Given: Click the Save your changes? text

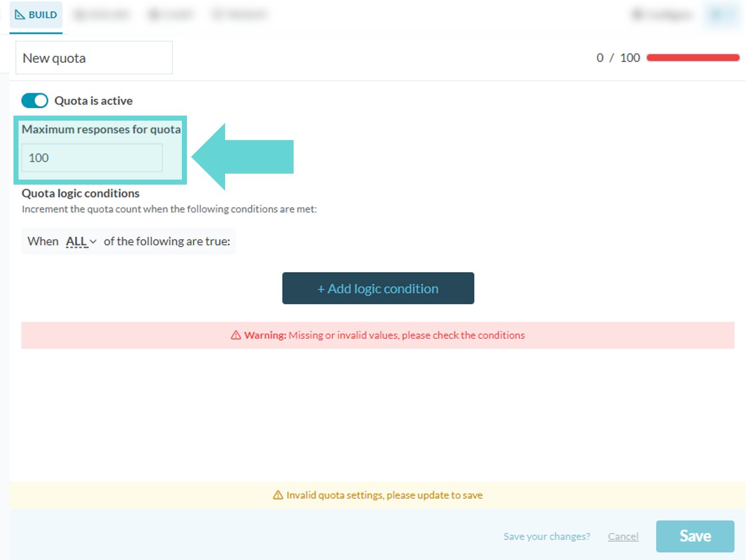Looking at the screenshot, I should pos(547,536).
